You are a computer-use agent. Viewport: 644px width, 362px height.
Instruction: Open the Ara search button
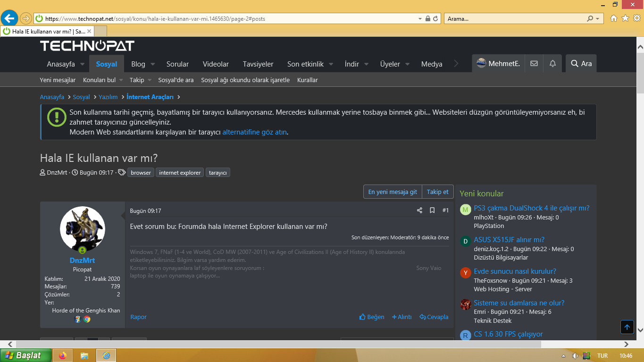point(581,63)
